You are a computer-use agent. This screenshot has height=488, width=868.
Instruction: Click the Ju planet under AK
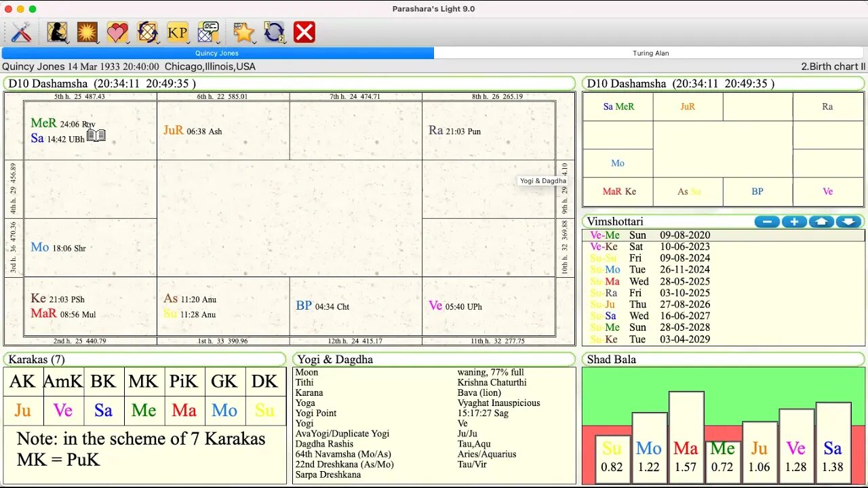tap(22, 410)
